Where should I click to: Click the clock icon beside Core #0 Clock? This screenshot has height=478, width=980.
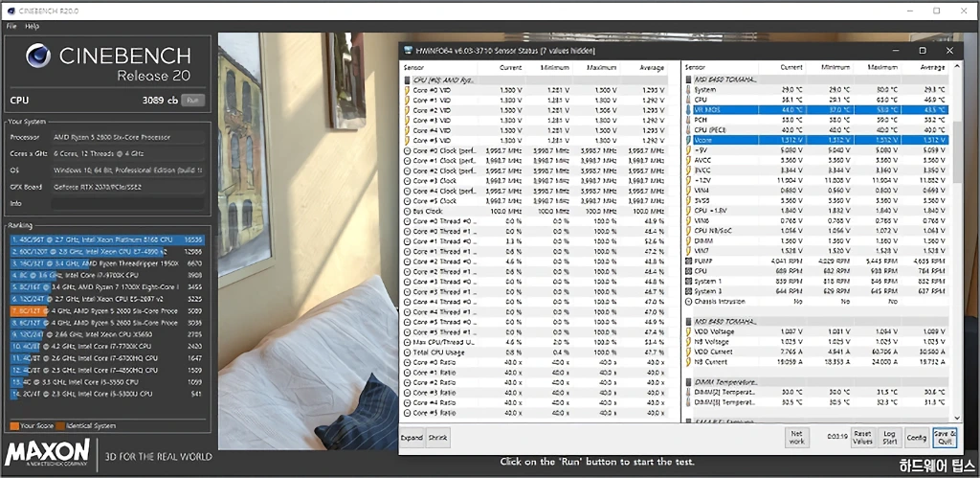pos(408,150)
